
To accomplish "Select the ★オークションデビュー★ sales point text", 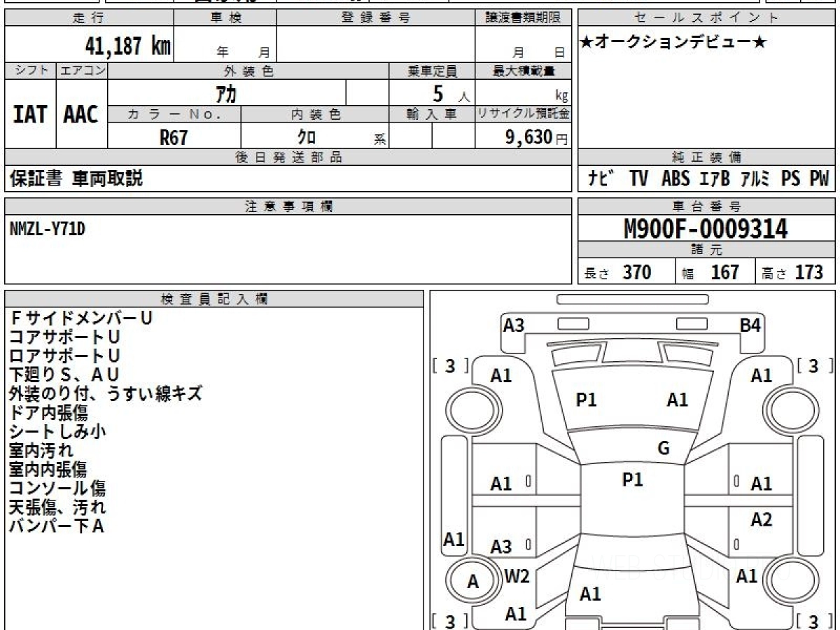I will (673, 43).
